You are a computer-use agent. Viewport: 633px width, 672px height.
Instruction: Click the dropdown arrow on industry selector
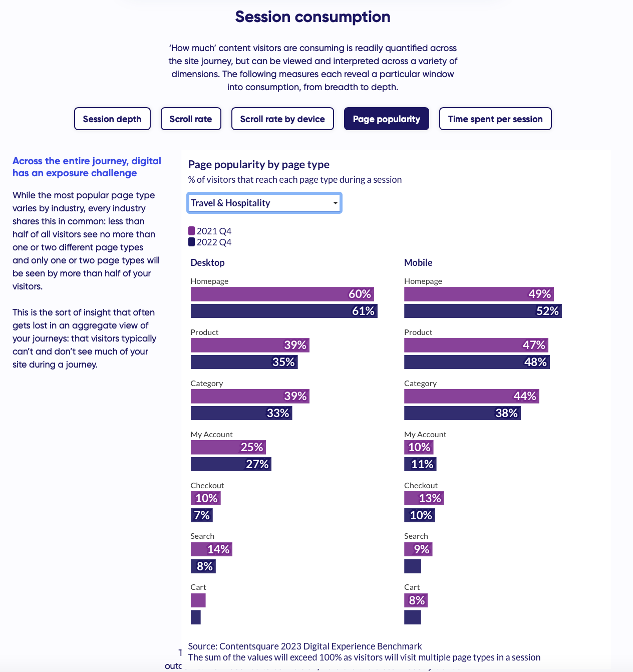click(335, 203)
